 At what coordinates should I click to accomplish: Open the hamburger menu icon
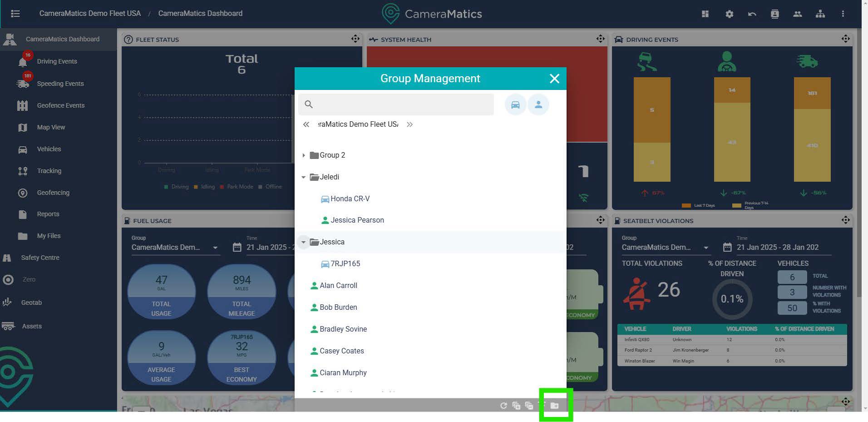coord(15,14)
